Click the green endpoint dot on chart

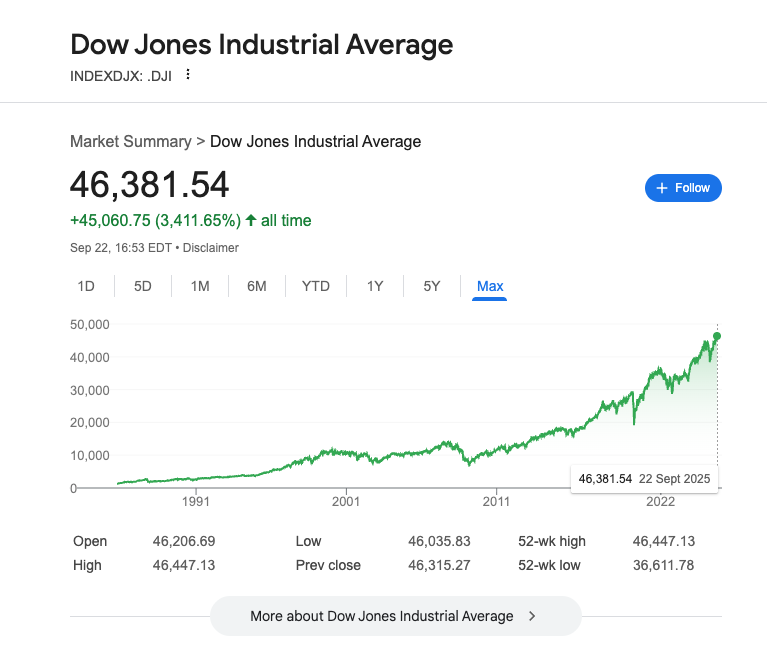pos(717,336)
